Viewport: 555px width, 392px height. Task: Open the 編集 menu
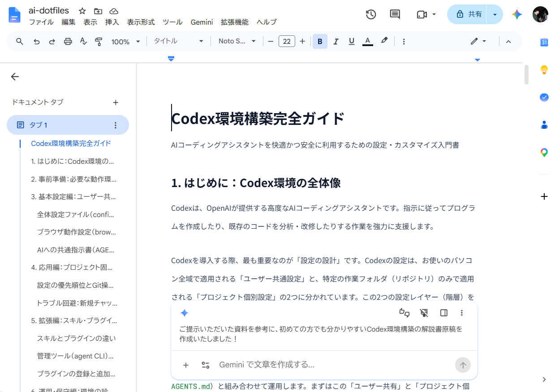69,22
